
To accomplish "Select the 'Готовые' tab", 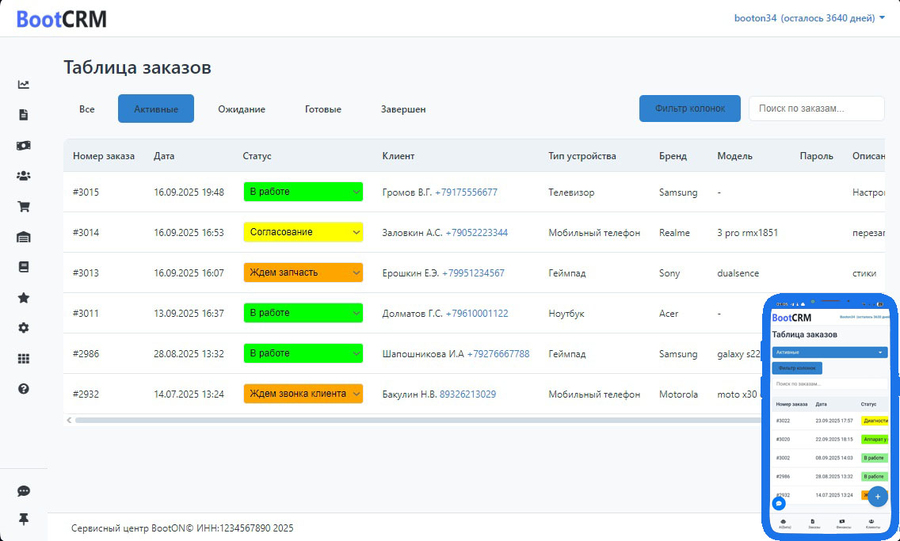I will [x=323, y=109].
